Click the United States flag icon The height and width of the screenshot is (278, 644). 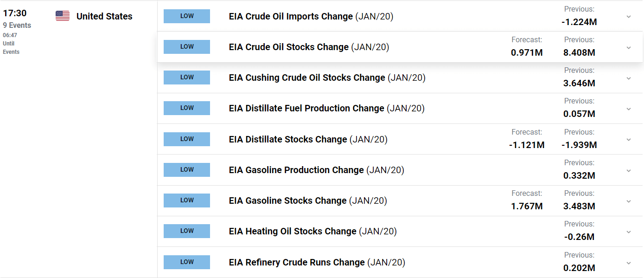(x=63, y=16)
